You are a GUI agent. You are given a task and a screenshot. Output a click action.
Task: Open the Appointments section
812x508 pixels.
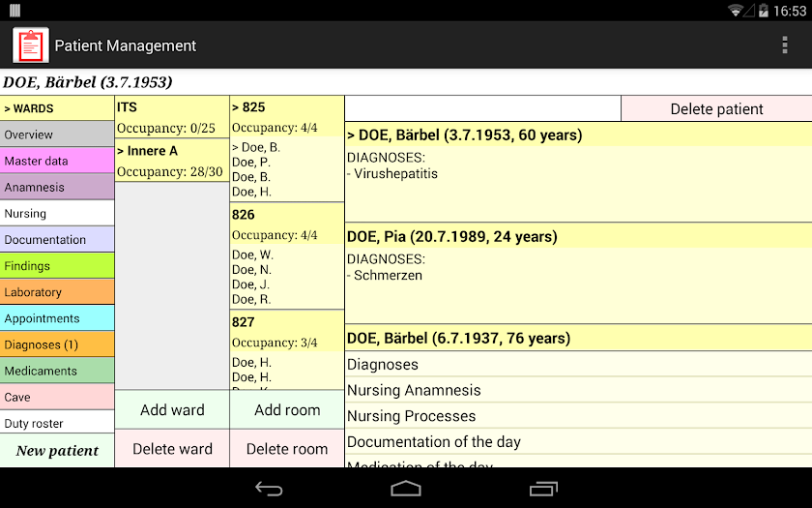click(57, 318)
